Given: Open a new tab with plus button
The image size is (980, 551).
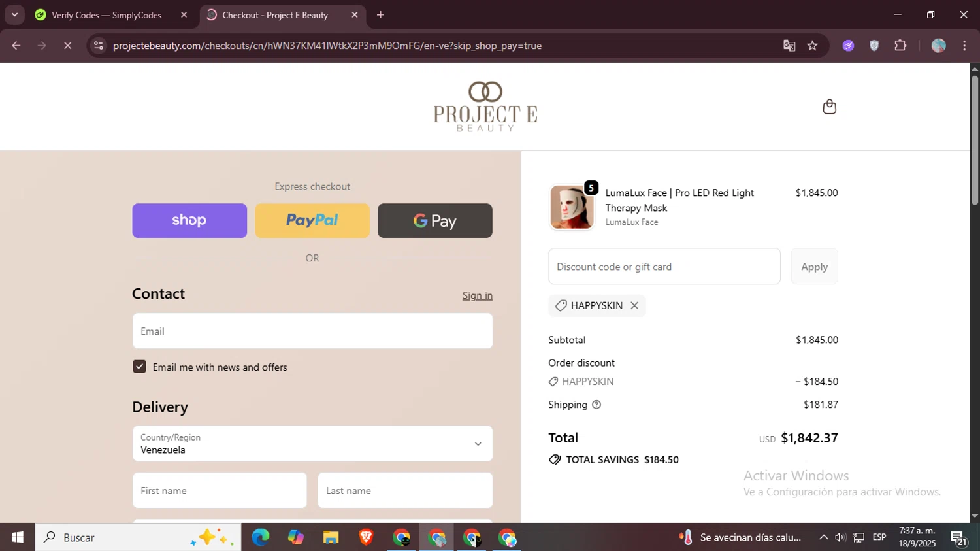Looking at the screenshot, I should coord(380,15).
